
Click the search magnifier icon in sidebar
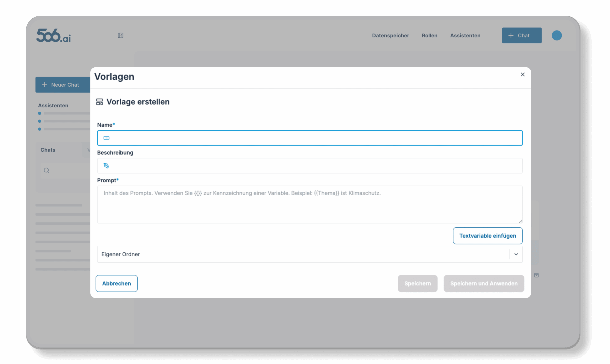click(47, 170)
